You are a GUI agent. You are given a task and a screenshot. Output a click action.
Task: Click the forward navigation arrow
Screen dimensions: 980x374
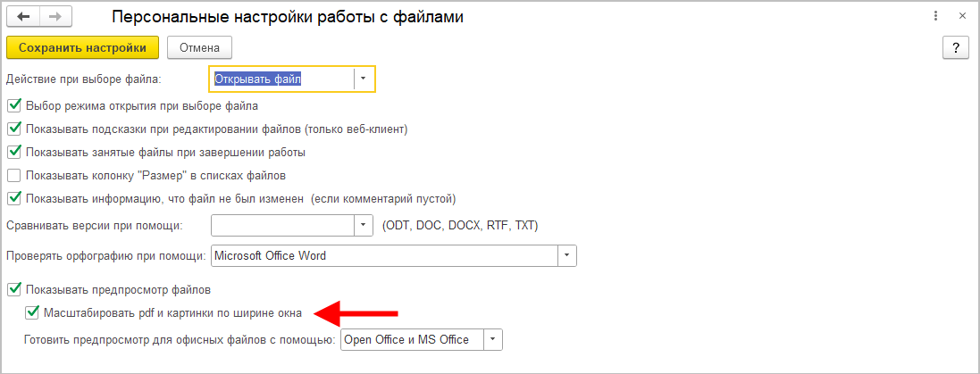tap(54, 17)
